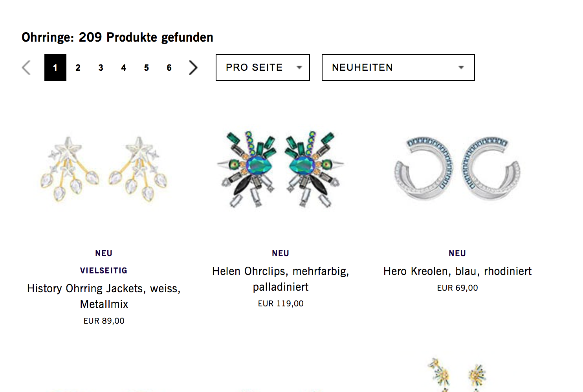Select page 6 in pagination

click(169, 68)
